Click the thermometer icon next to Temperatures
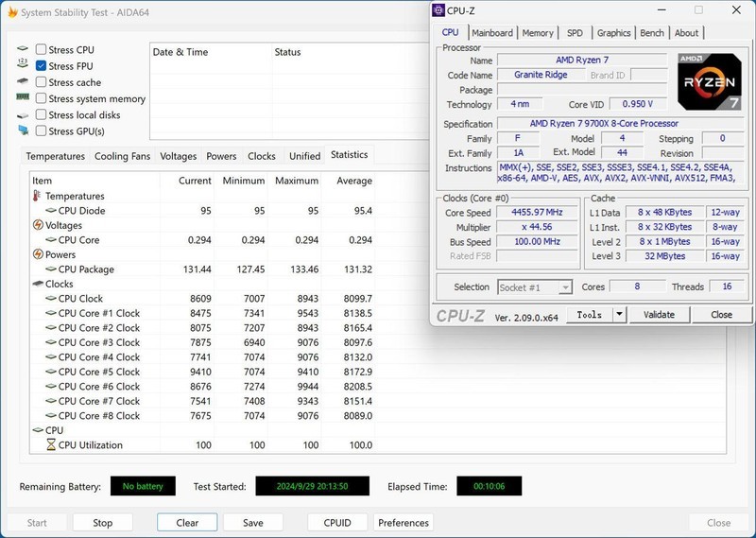This screenshot has width=756, height=538. (x=37, y=196)
